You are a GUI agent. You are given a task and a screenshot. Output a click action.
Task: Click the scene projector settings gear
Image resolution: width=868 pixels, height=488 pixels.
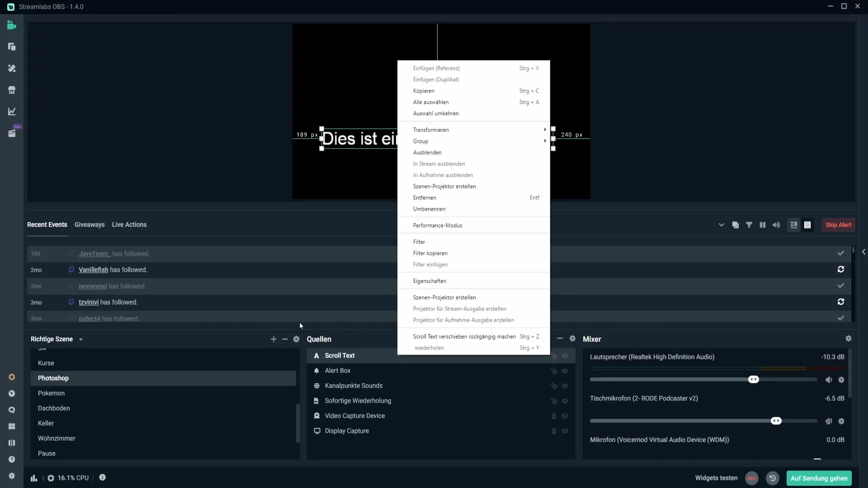click(x=296, y=339)
